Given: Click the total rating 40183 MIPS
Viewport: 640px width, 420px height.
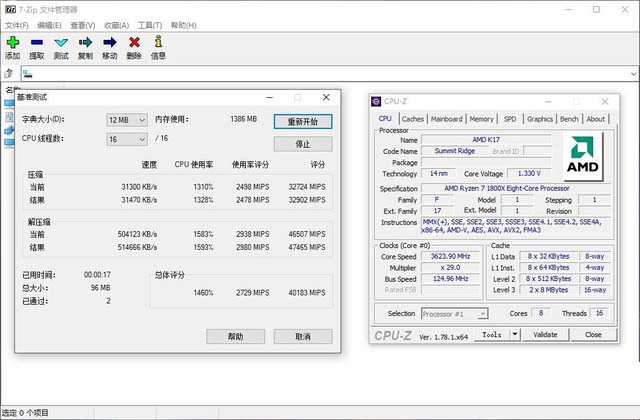Looking at the screenshot, I should tap(307, 293).
